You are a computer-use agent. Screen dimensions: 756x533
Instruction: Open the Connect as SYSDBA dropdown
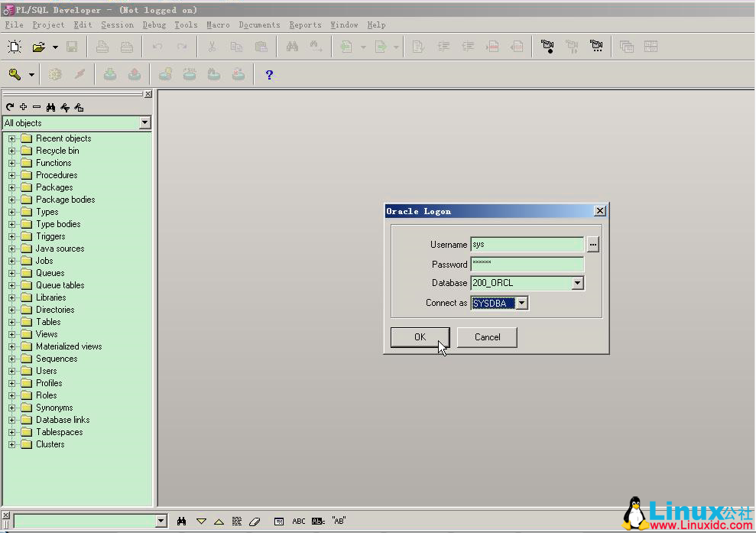[521, 304]
